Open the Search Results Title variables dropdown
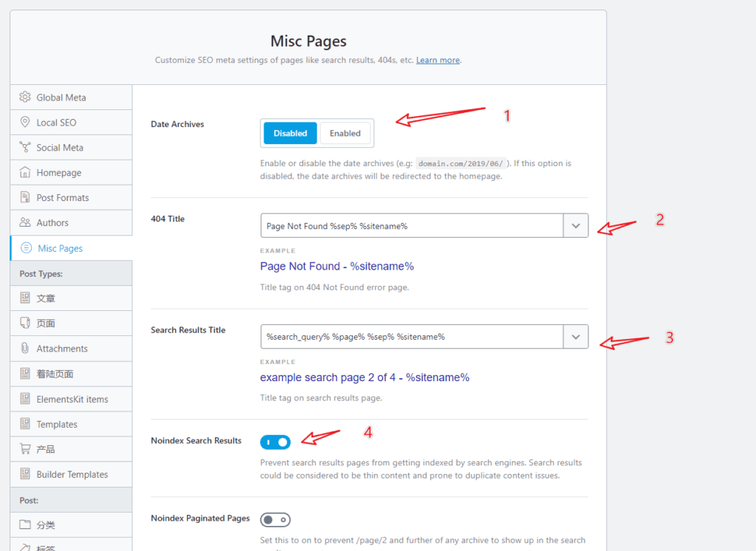 tap(576, 337)
